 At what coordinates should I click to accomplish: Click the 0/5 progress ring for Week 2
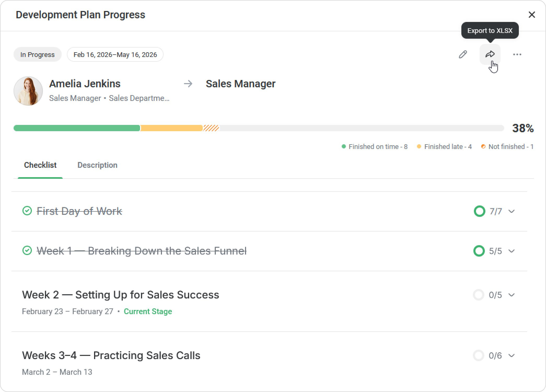click(479, 295)
